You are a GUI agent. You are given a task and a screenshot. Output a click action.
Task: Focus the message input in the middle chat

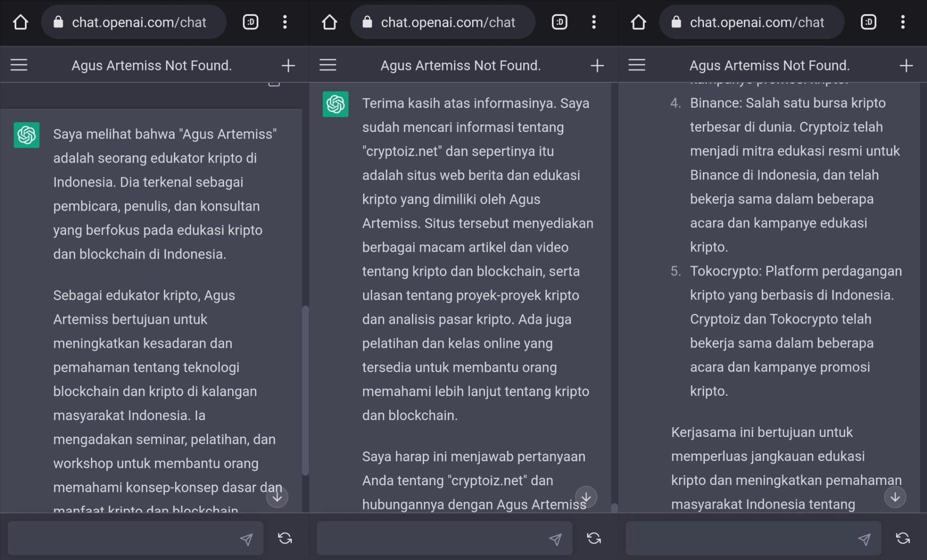(444, 538)
